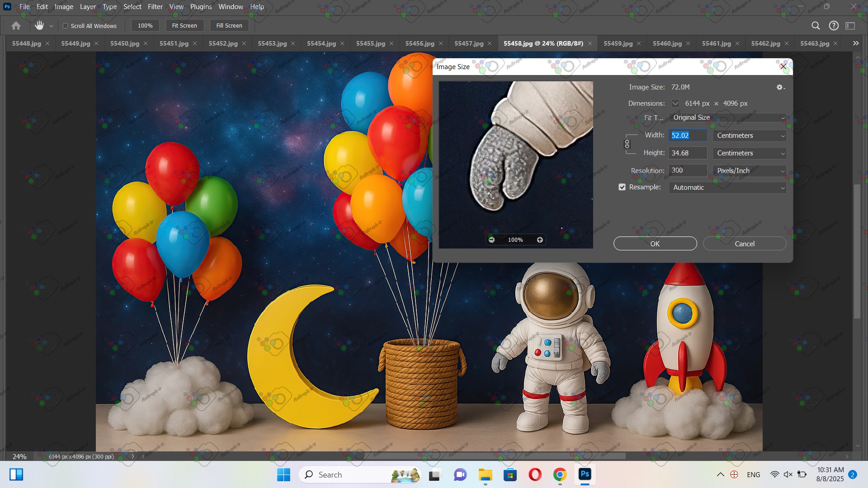Open the Fit To Original Size dropdown
Viewport: 868px width, 488px height.
click(x=727, y=117)
